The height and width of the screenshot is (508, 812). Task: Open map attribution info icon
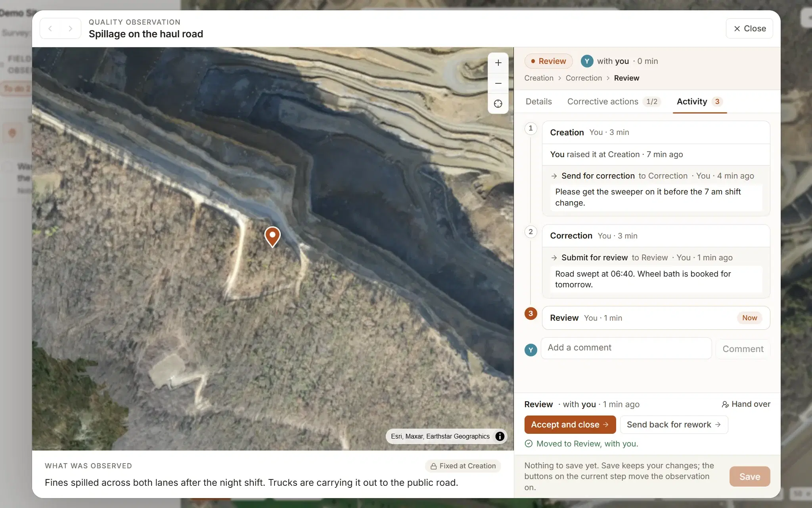[x=500, y=436]
